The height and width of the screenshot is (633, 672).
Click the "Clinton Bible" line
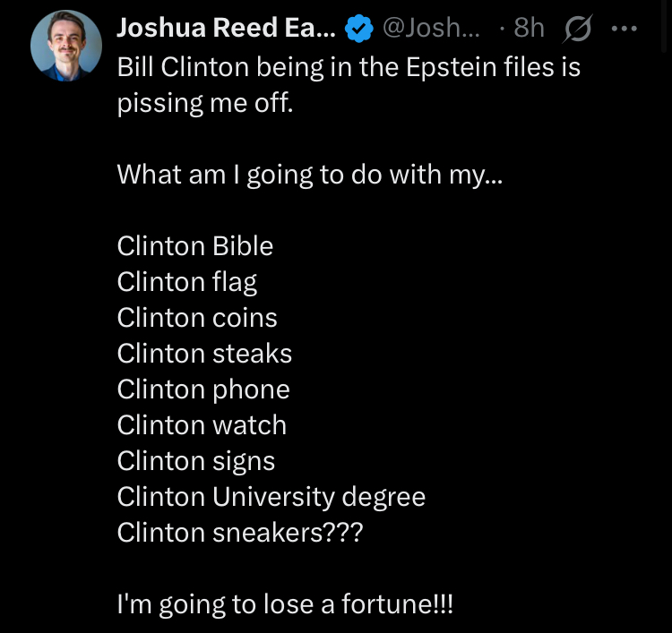(195, 246)
